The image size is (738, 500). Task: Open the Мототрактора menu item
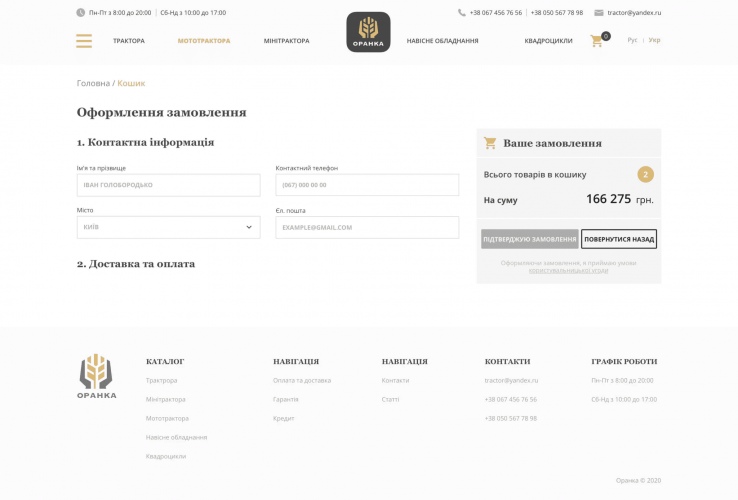pos(204,41)
